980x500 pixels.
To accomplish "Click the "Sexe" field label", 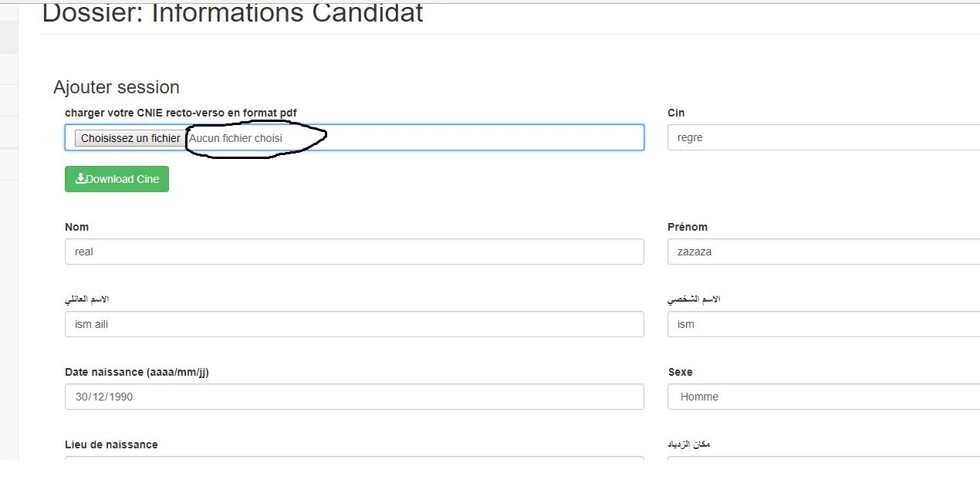I will [680, 372].
